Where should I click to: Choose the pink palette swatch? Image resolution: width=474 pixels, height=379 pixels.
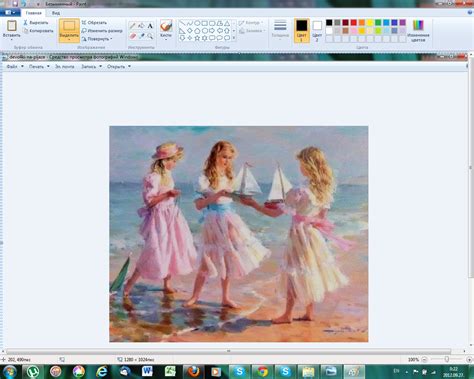click(x=353, y=31)
